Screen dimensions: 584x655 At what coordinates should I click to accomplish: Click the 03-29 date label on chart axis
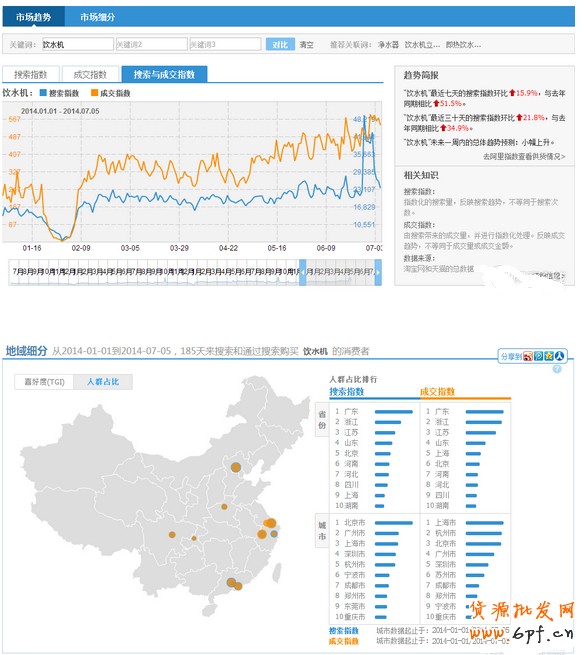[179, 248]
